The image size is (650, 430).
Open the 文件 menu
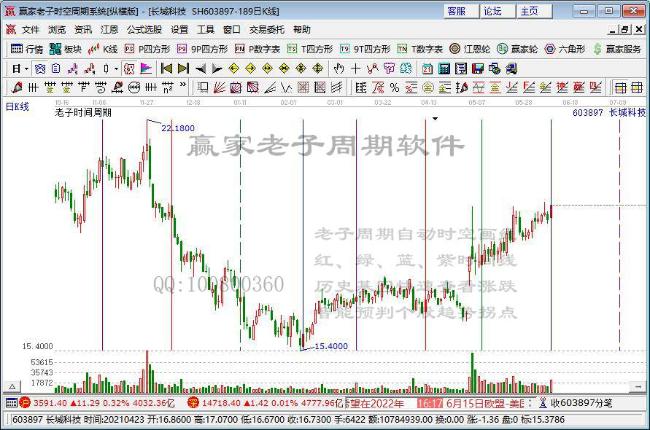(x=30, y=30)
